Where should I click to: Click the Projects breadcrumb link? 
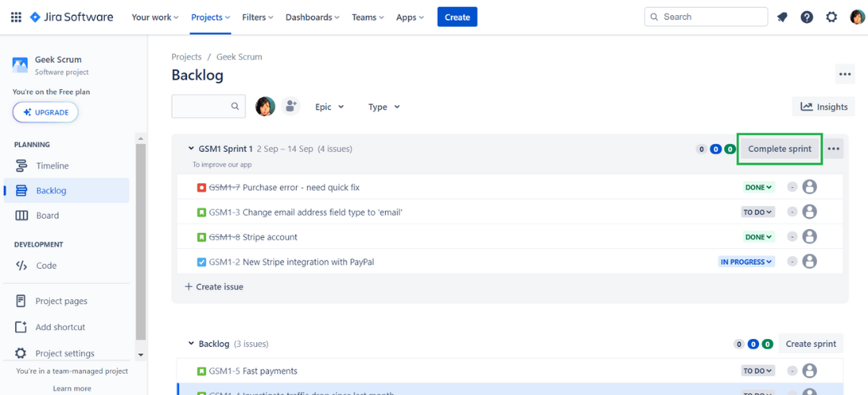(186, 57)
